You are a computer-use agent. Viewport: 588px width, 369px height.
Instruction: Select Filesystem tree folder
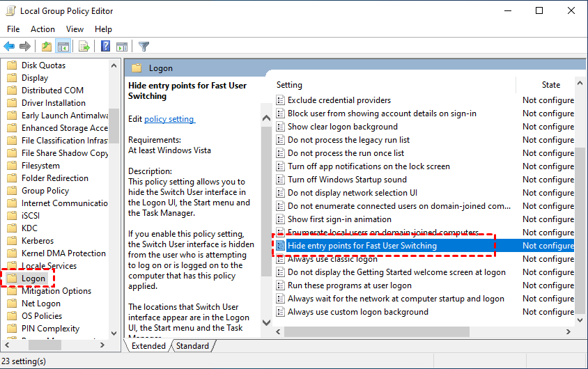pyautogui.click(x=40, y=166)
